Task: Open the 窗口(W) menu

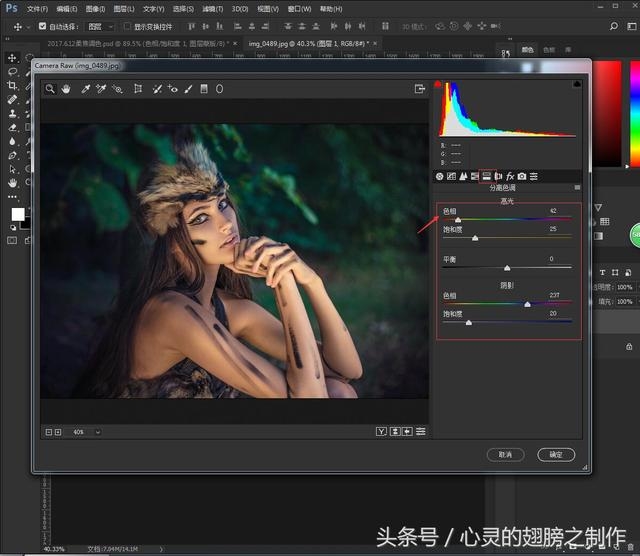Action: [x=299, y=9]
